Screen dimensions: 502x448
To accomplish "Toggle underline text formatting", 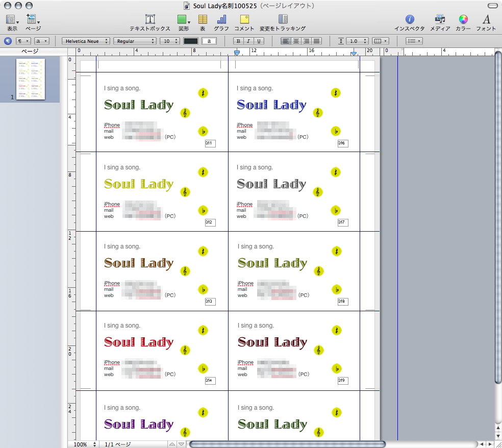I will click(259, 41).
